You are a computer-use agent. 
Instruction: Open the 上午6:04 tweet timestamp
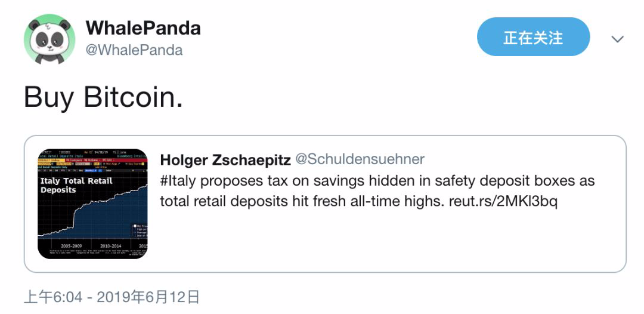tap(54, 297)
